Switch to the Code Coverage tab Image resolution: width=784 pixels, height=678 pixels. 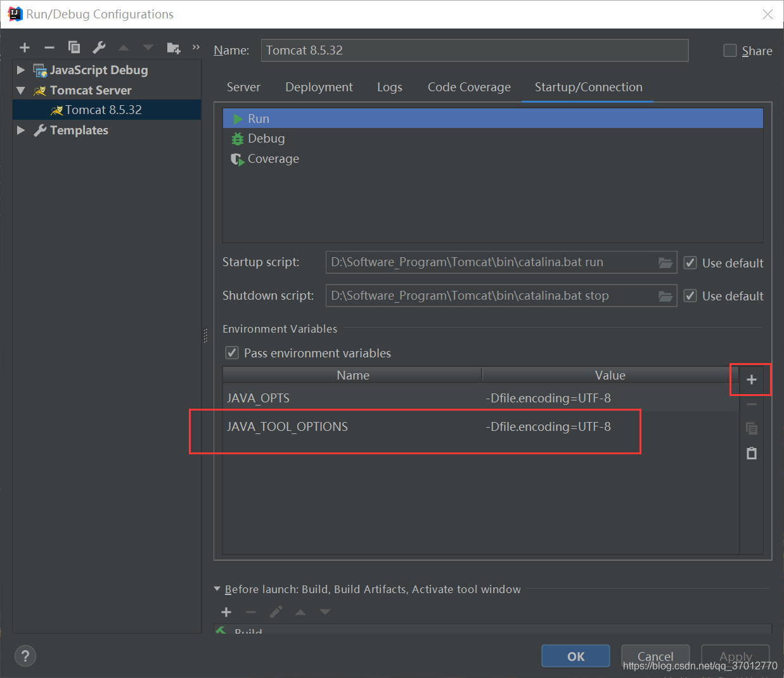coord(469,87)
